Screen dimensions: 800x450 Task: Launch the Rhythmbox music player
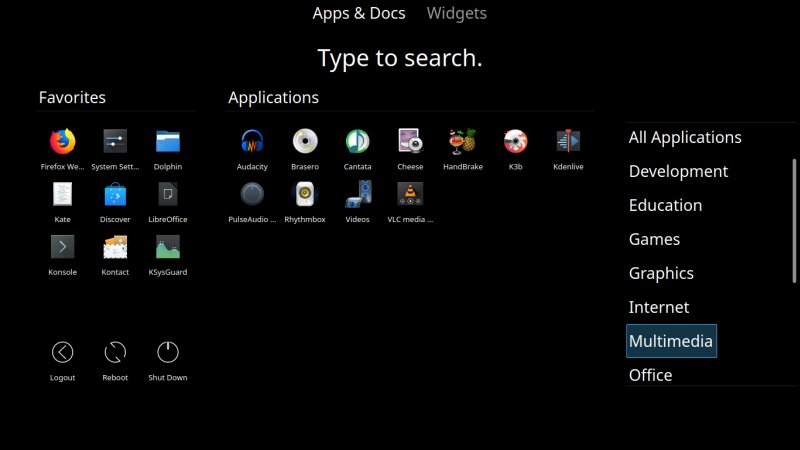click(x=304, y=194)
